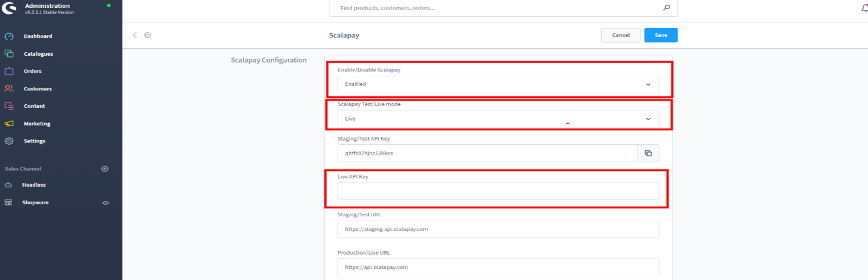Click the Sales Channel heading
Screen dimensions: 868x280
tap(23, 169)
